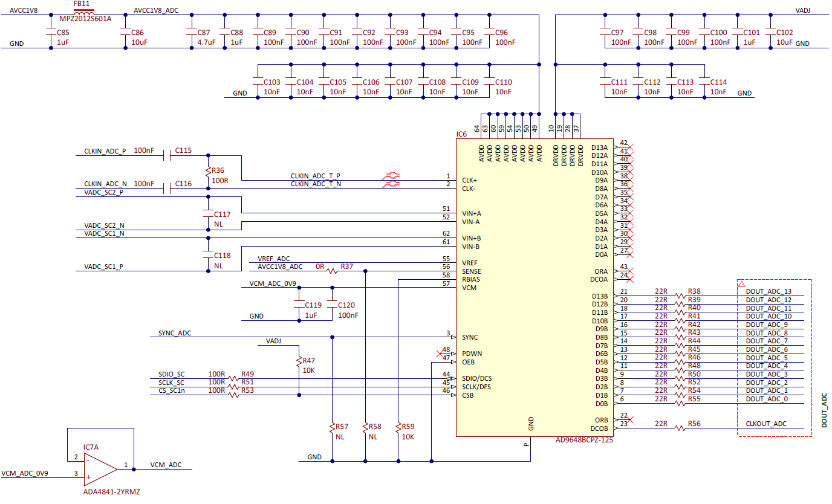
Task: Click the IC6 designator label
Action: (x=461, y=134)
